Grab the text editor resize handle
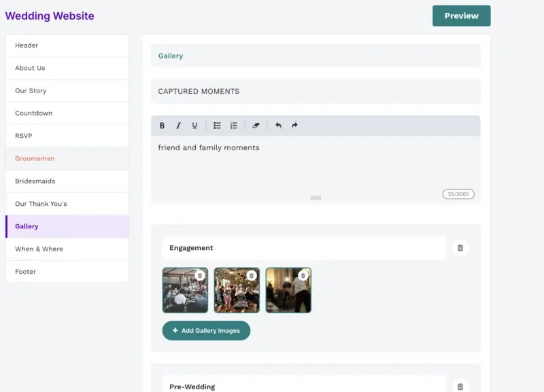 316,198
